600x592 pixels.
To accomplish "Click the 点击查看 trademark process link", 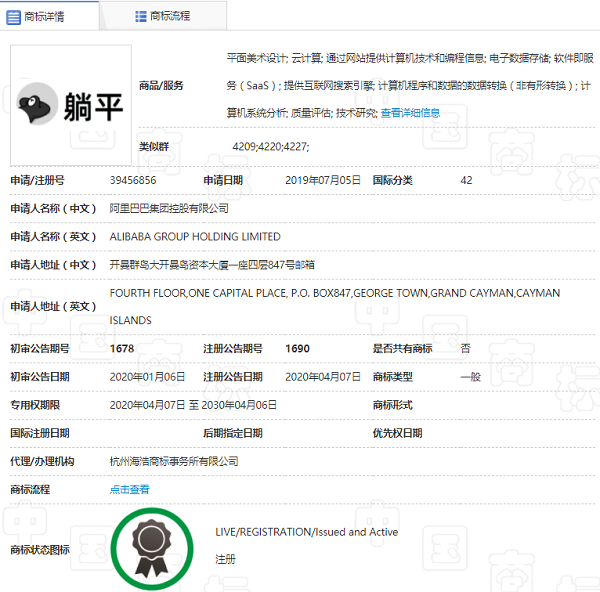I will (x=129, y=489).
